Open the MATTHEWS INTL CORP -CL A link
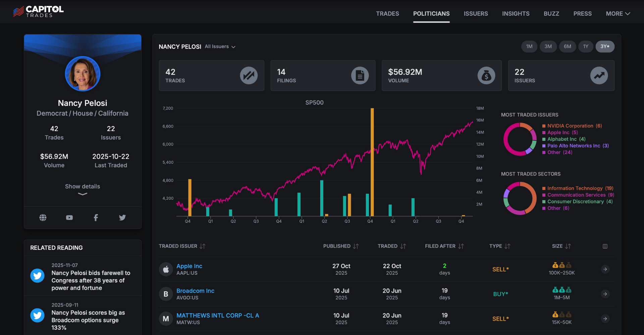This screenshot has height=335, width=644. tap(218, 316)
